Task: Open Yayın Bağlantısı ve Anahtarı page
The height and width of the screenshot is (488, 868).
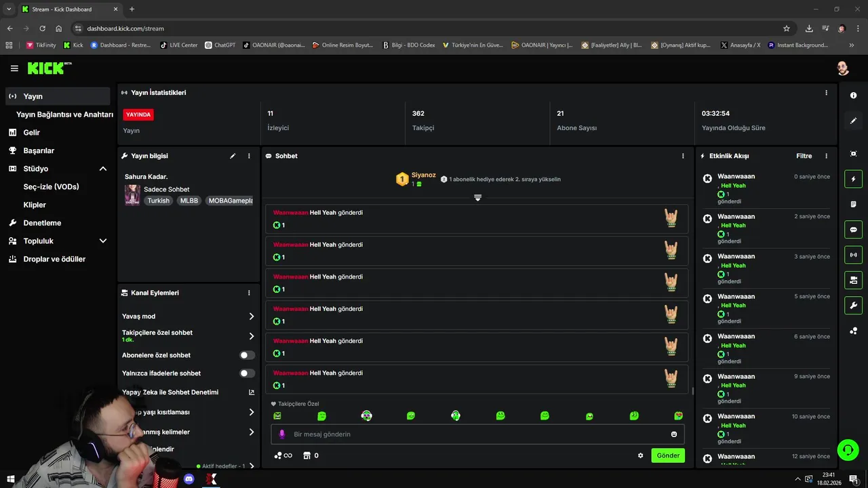Action: coord(64,115)
